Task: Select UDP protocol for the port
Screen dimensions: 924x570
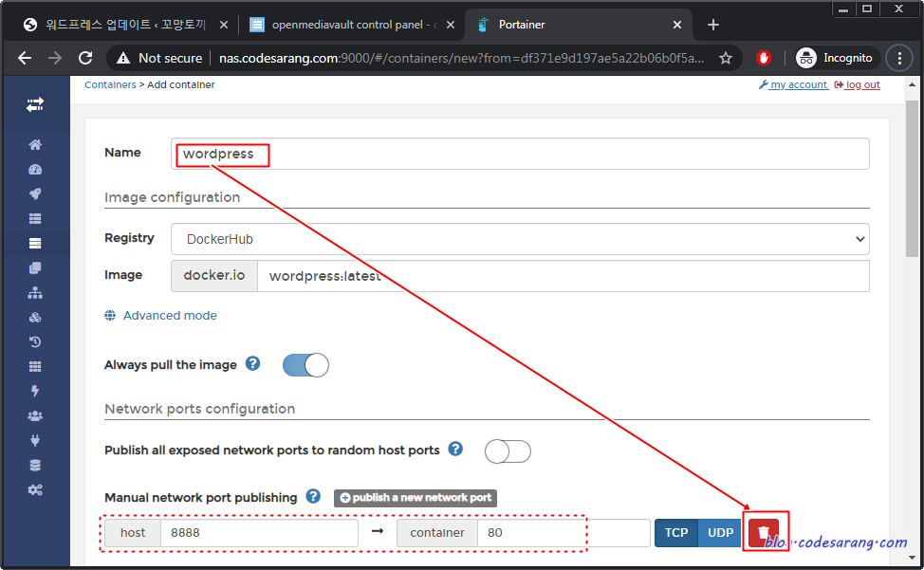Action: point(720,533)
